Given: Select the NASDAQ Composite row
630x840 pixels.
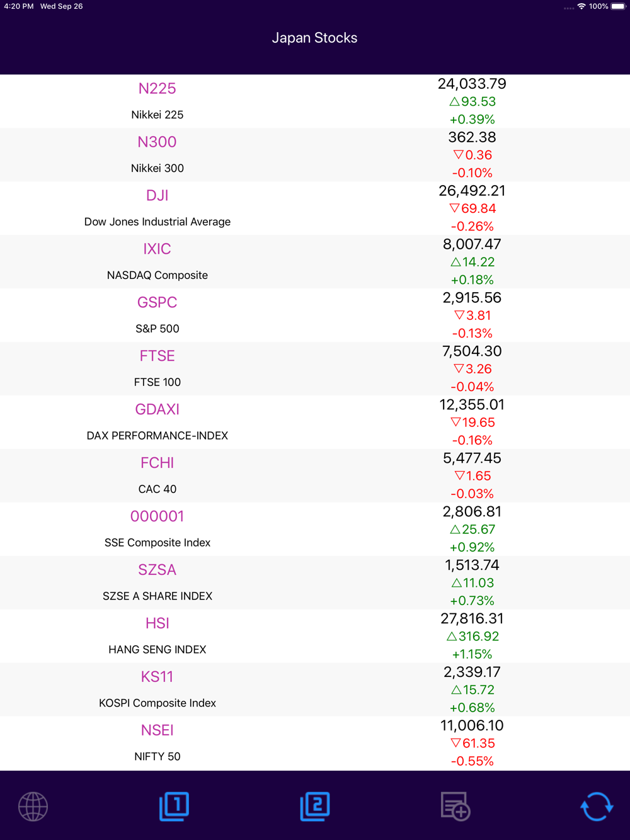Looking at the screenshot, I should 315,262.
